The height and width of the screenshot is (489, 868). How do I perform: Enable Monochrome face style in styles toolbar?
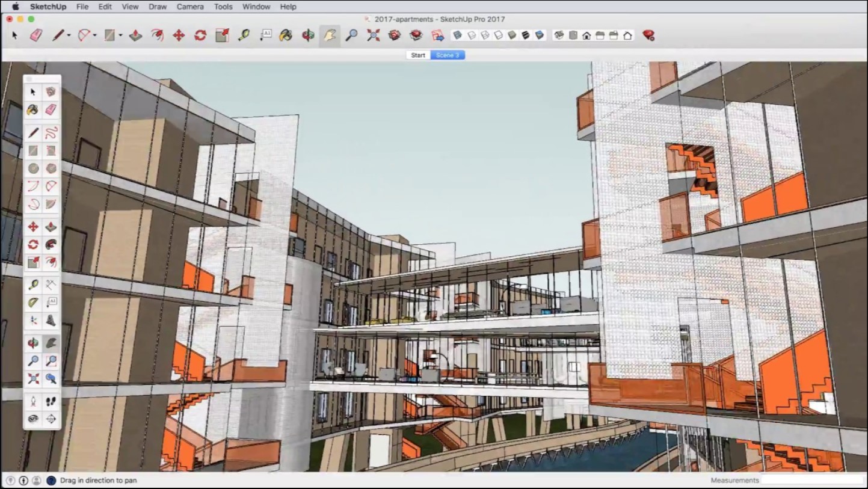coord(540,35)
